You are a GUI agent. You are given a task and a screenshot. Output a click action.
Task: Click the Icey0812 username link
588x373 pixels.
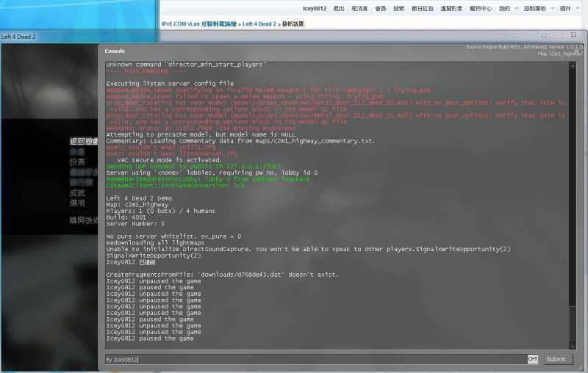tap(313, 9)
